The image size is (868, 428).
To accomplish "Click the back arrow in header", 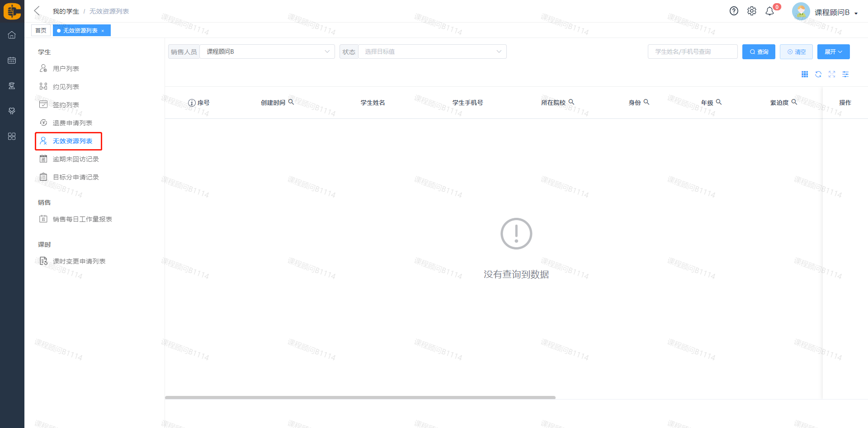I will click(37, 11).
